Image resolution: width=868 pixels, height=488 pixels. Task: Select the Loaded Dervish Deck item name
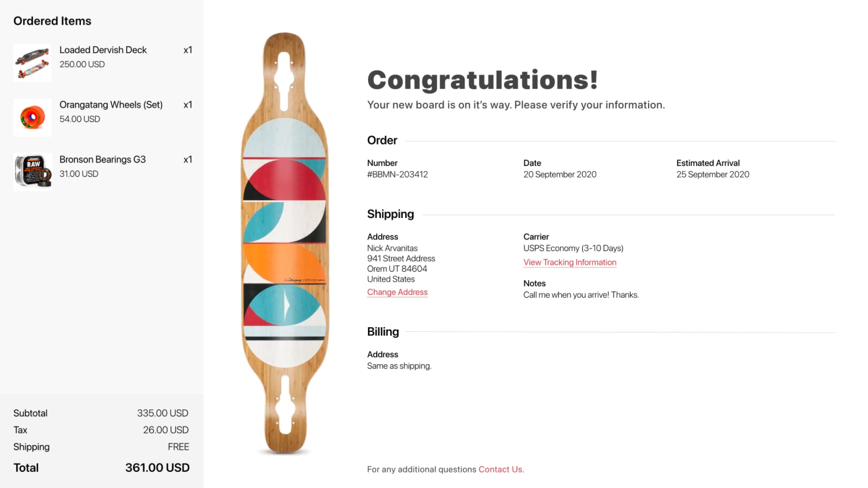[x=103, y=50]
